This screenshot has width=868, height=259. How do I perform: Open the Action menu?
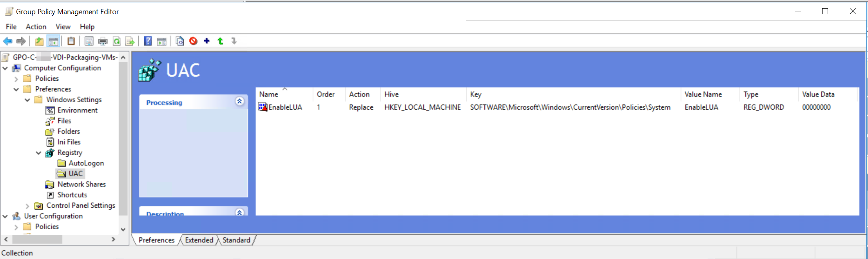coord(36,27)
